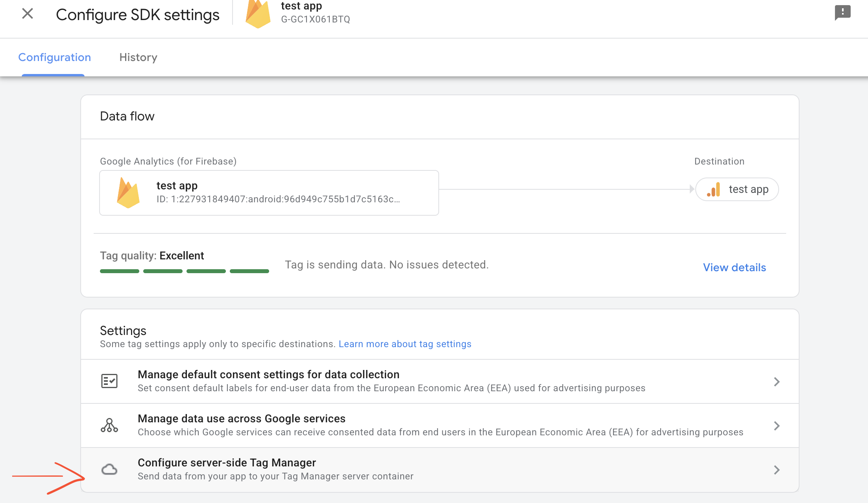Click Learn more about tag settings

[x=405, y=344]
